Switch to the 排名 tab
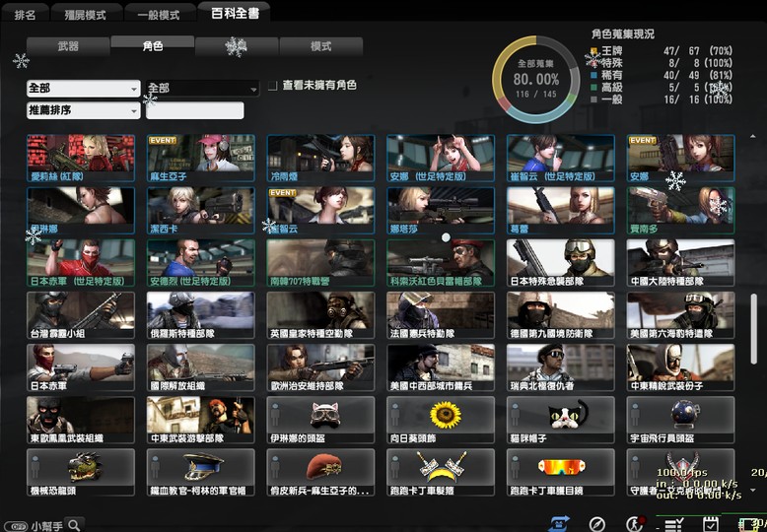767x532 pixels. pyautogui.click(x=26, y=15)
